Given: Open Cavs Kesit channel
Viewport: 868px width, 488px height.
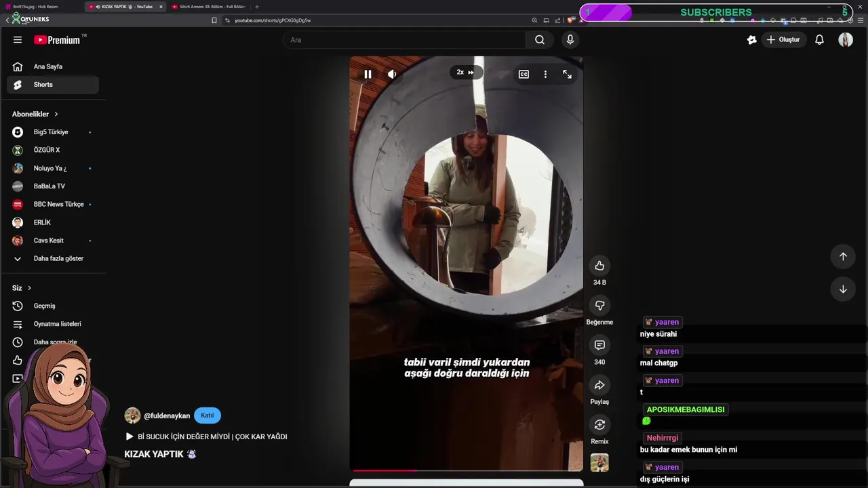Looking at the screenshot, I should pyautogui.click(x=53, y=241).
